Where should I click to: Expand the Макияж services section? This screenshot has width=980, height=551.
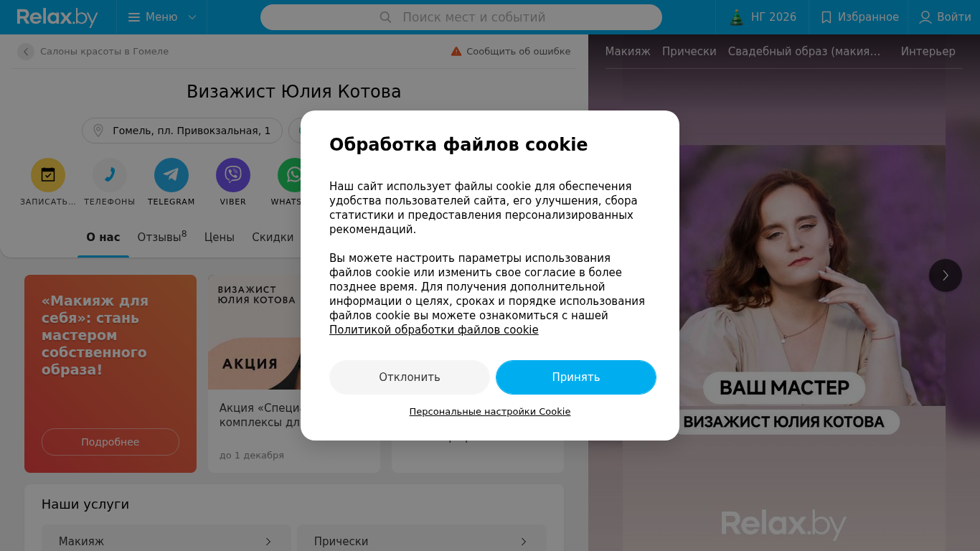pyautogui.click(x=166, y=542)
